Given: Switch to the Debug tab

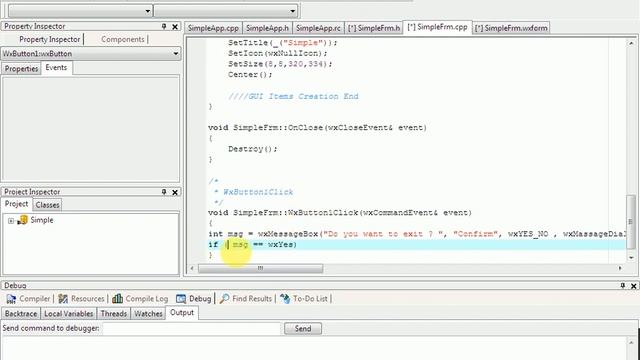Looking at the screenshot, I should click(193, 299).
